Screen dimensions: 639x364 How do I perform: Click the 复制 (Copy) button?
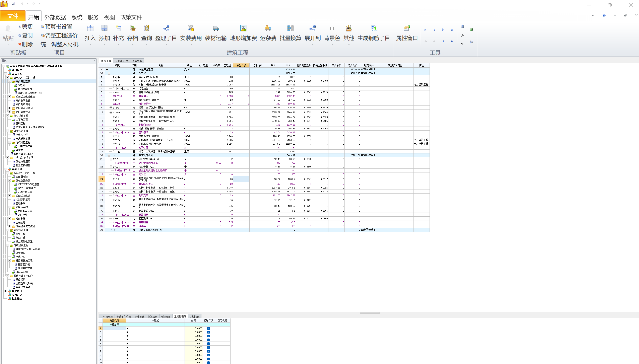coord(25,35)
